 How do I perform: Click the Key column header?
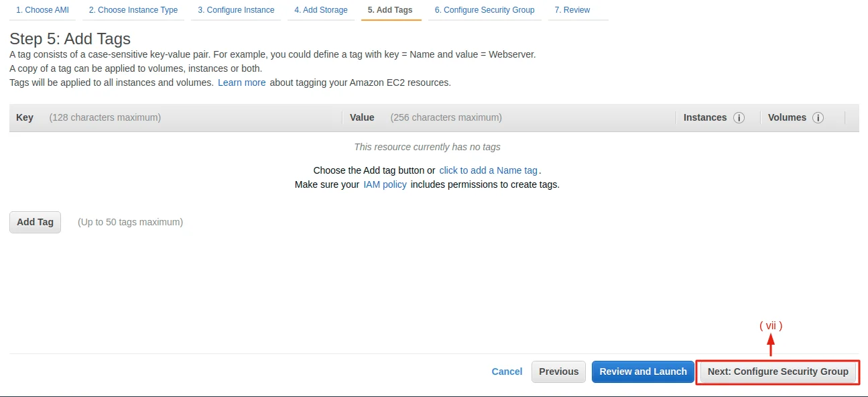tap(25, 117)
